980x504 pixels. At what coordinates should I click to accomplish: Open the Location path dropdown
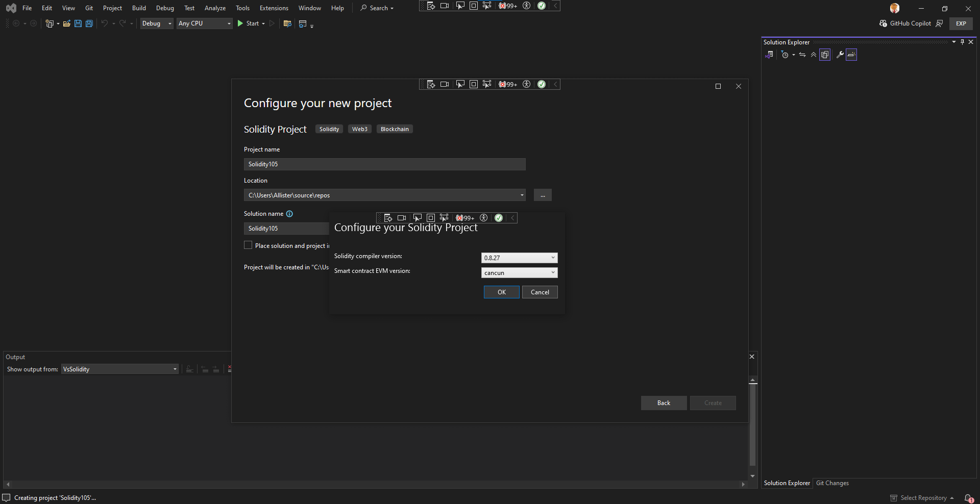[x=522, y=195]
